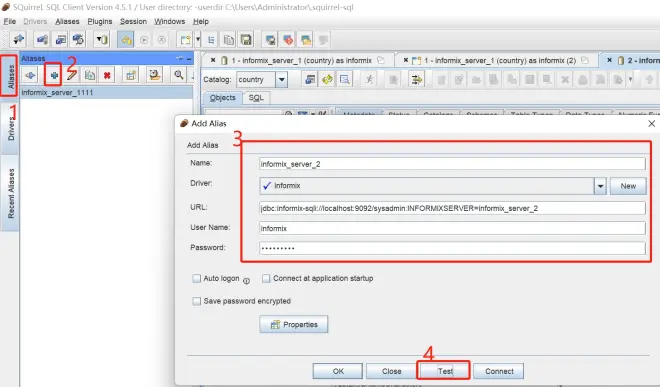Open the Driver dropdown arrow in Add Alias
Image resolution: width=660 pixels, height=387 pixels.
point(600,186)
